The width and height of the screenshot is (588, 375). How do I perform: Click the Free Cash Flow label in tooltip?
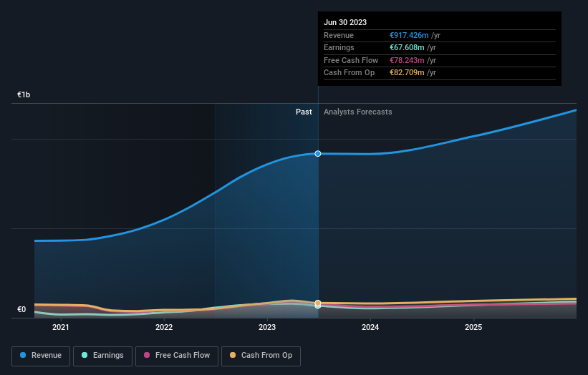pyautogui.click(x=351, y=60)
